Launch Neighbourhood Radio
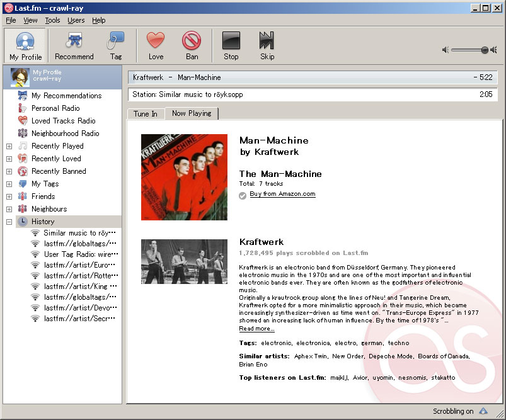The image size is (506, 420). (x=65, y=133)
